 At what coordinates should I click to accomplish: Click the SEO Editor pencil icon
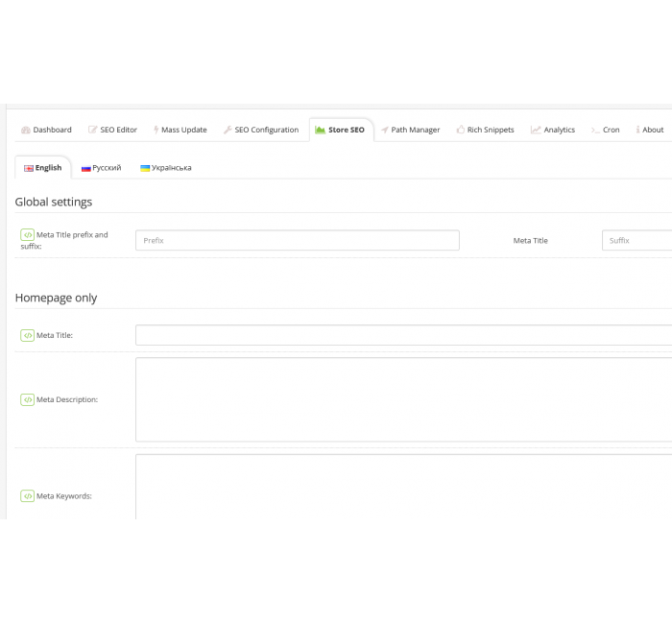(92, 130)
